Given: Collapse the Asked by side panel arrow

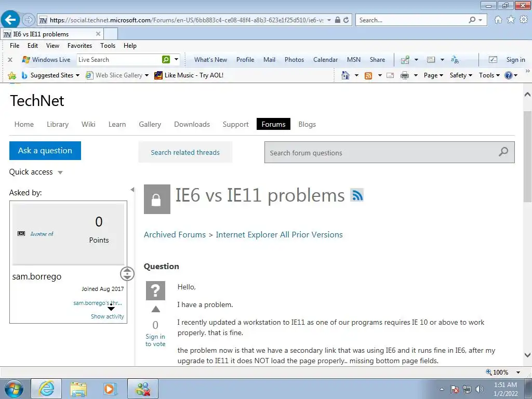Looking at the screenshot, I should 132,190.
